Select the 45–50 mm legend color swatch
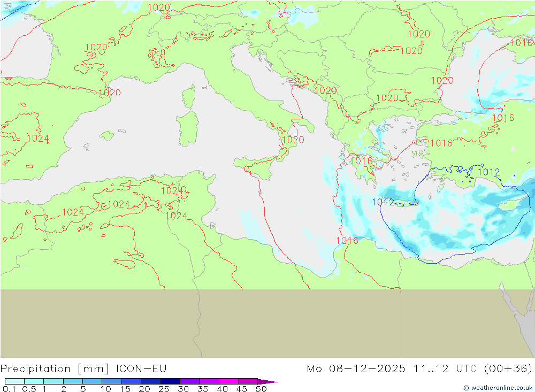Screen dimensions: 535x392 coord(248,381)
